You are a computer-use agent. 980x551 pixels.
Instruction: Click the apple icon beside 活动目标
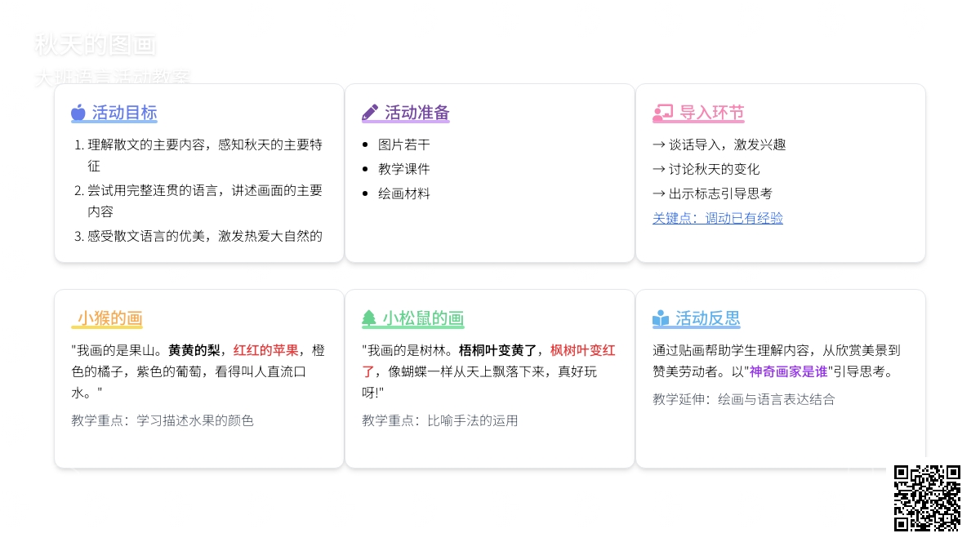click(78, 113)
